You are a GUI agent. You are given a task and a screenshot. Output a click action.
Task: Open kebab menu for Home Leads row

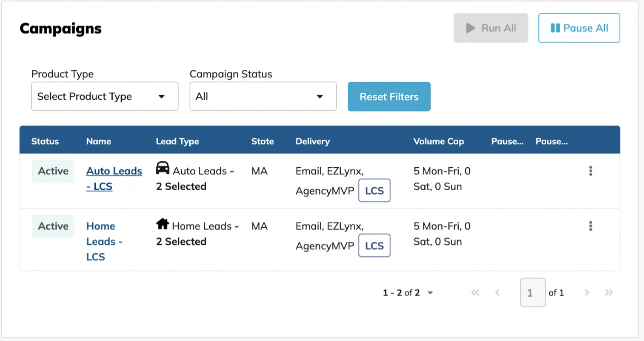tap(590, 226)
